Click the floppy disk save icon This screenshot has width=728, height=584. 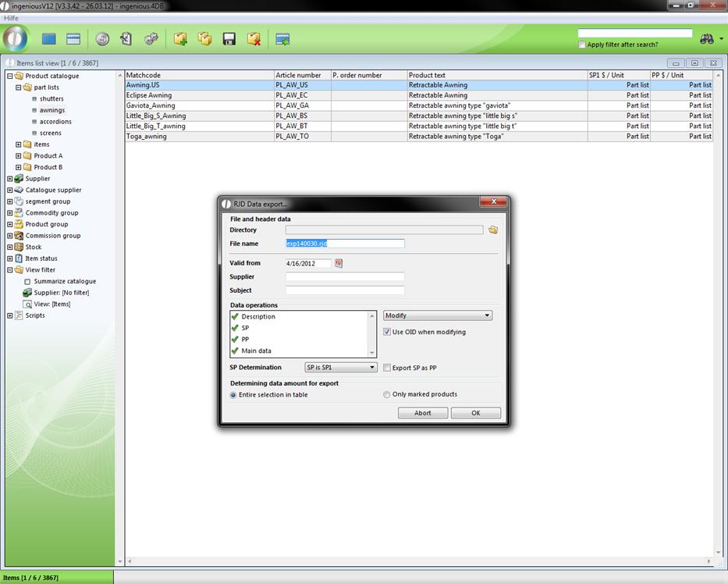229,39
